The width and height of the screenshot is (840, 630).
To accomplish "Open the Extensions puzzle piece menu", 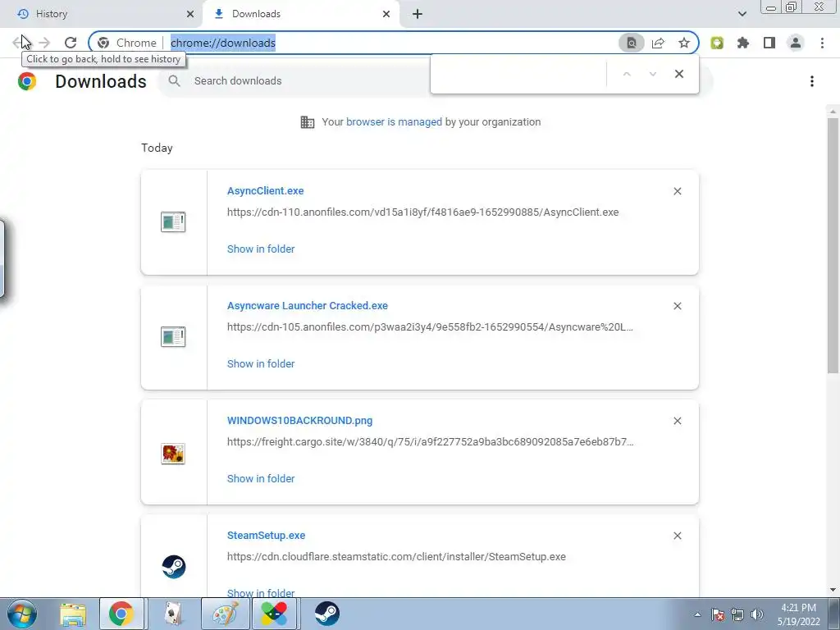I will pos(743,43).
